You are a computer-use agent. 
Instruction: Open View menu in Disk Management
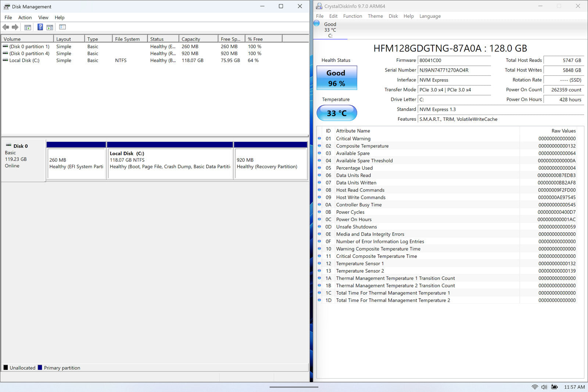pos(43,17)
